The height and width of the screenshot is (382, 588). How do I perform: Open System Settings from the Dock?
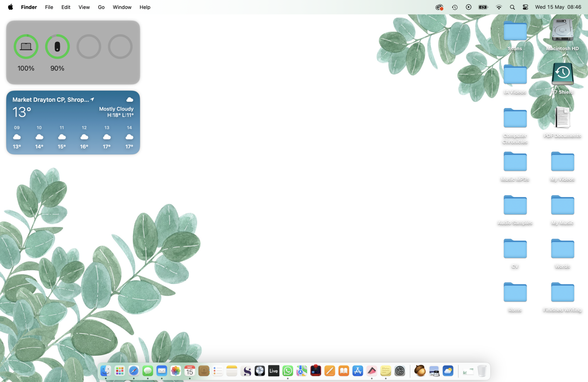point(400,371)
